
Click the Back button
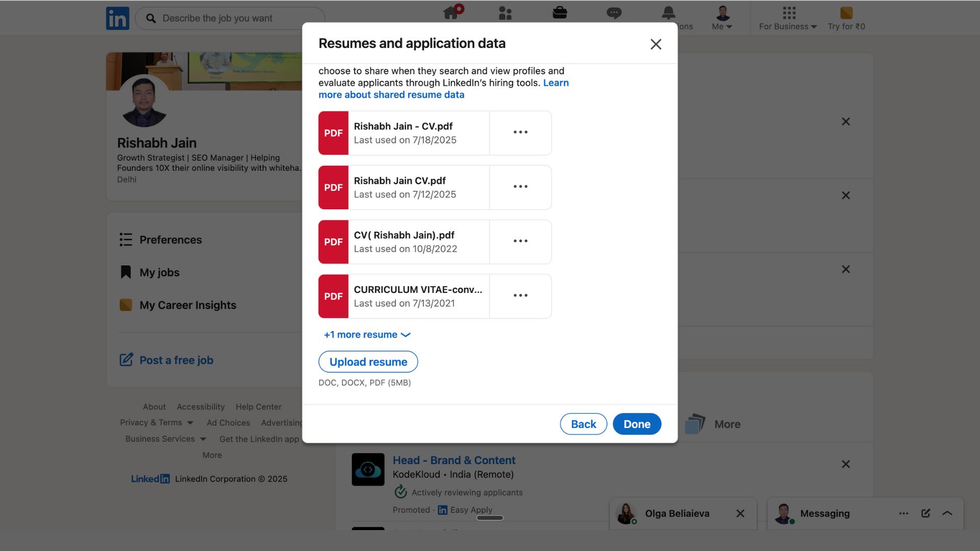tap(583, 424)
